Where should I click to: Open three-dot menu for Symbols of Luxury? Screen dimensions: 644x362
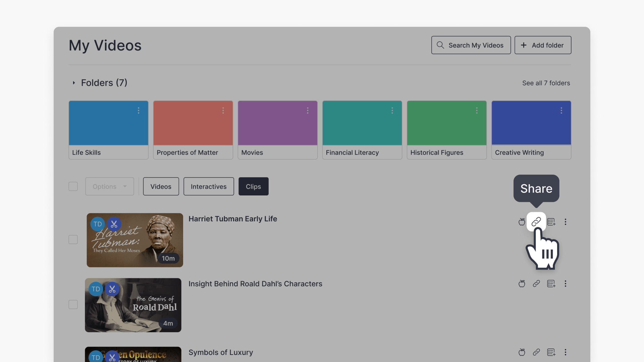pos(565,352)
